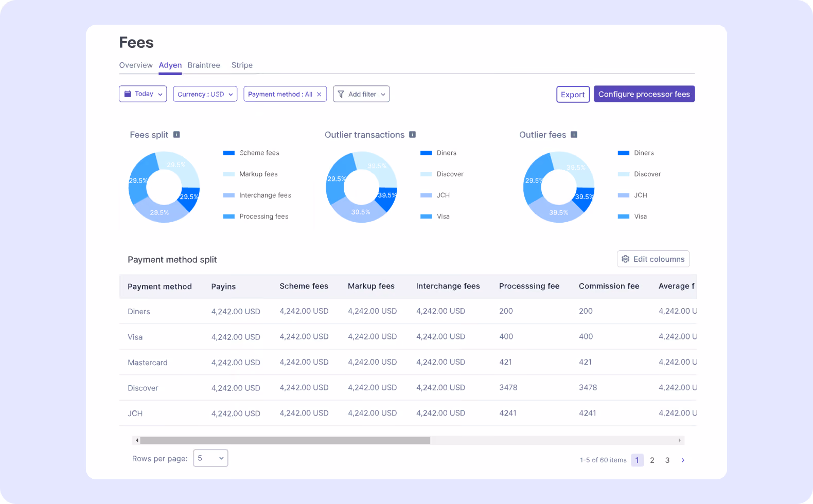The image size is (813, 504).
Task: Switch to the Braintree tab
Action: coord(204,65)
